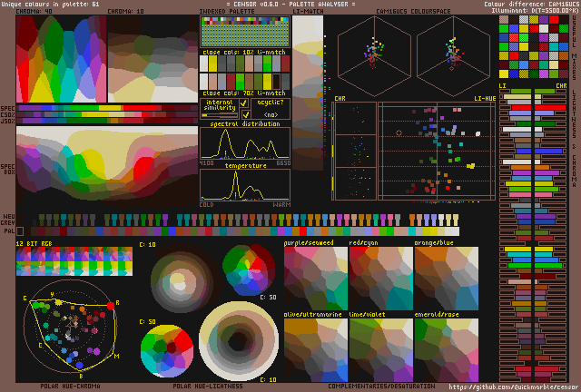Click the polar hue-chroma hexagon plot
This screenshot has height=392, width=581.
pos(71,326)
